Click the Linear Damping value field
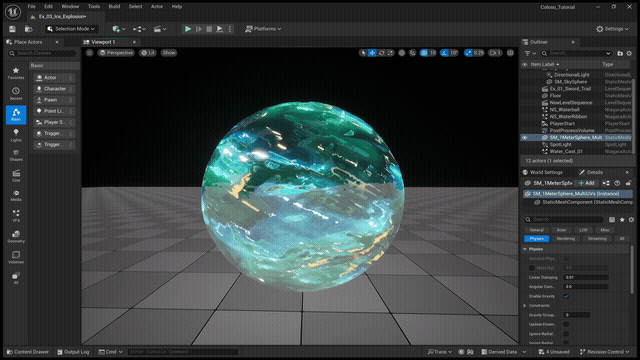 [586, 278]
